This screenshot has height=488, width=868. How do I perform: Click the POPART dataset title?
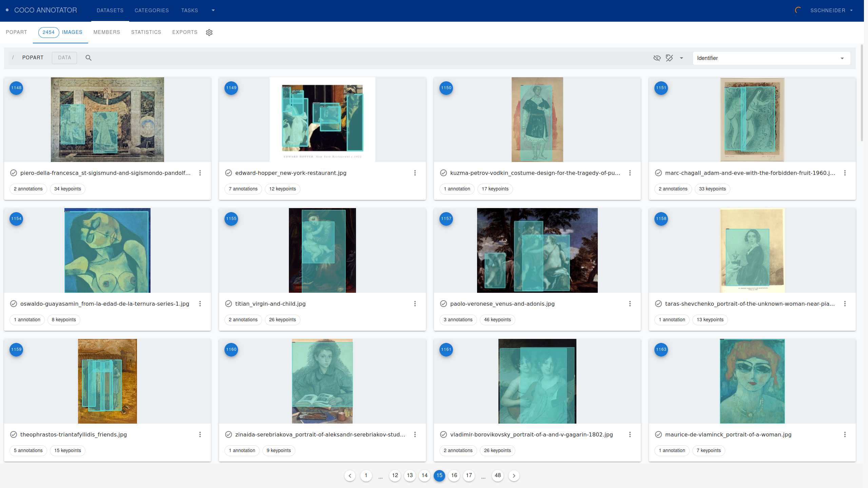pyautogui.click(x=16, y=32)
